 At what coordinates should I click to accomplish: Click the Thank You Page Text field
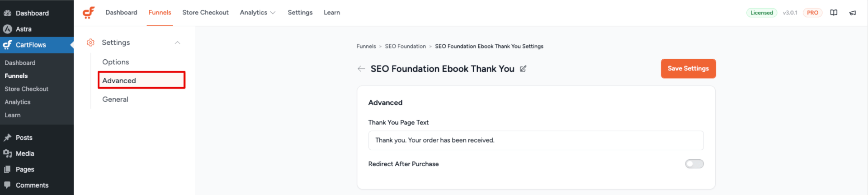(536, 140)
